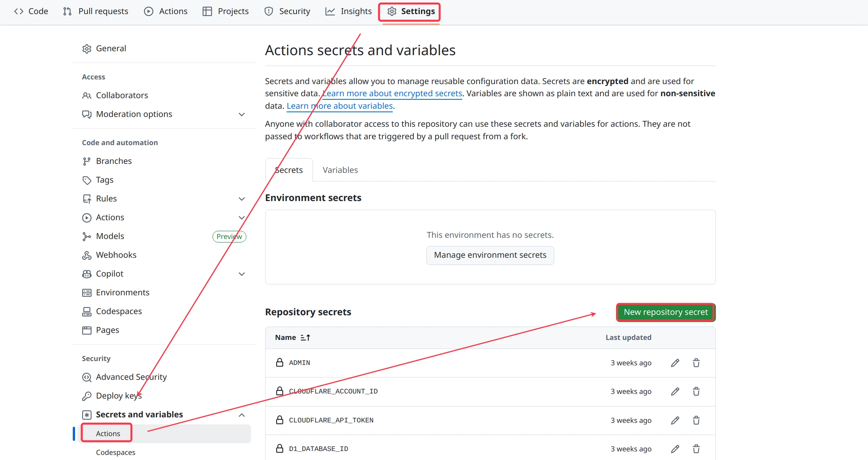The width and height of the screenshot is (868, 460).
Task: Open the Insights repository tab
Action: pos(349,11)
